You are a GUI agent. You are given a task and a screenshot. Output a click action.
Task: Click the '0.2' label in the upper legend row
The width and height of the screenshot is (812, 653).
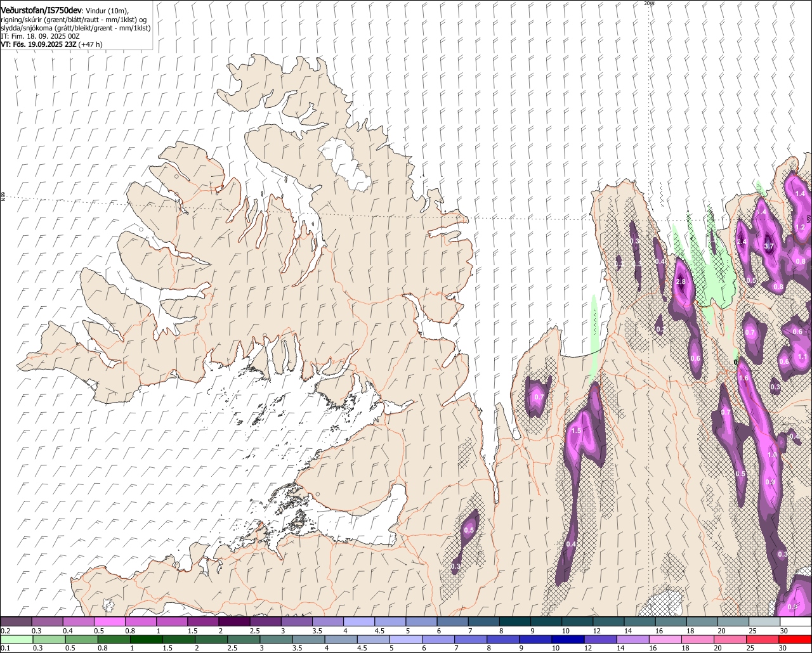6,631
